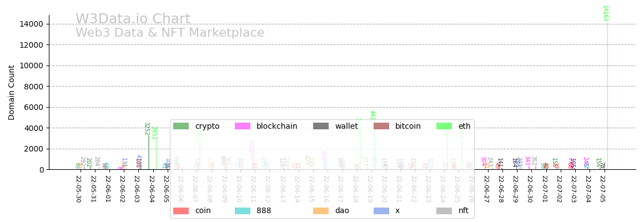Select the teal 888 legend swatch
This screenshot has width=644, height=222.
pos(243,211)
